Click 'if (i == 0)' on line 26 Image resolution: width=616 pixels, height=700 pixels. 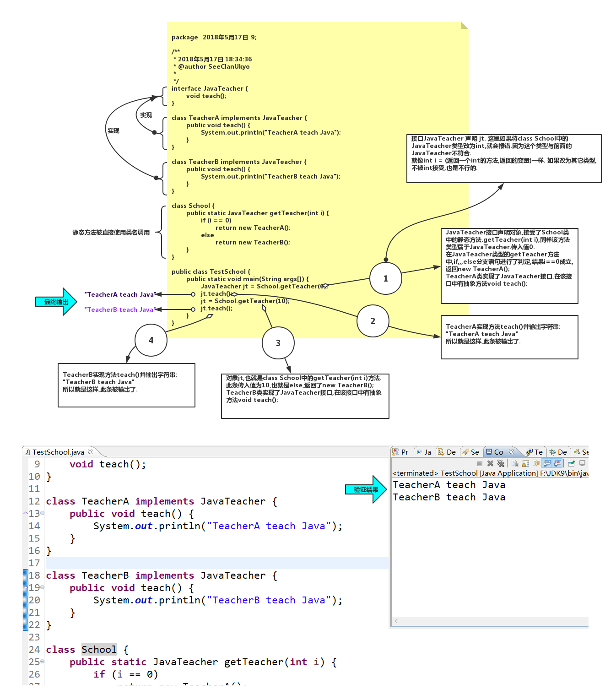point(126,674)
